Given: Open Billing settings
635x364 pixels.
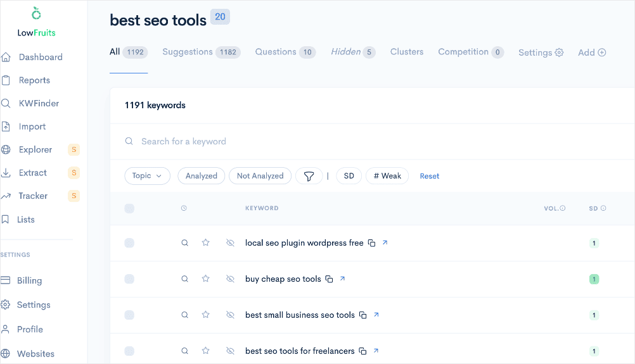Looking at the screenshot, I should (22, 280).
